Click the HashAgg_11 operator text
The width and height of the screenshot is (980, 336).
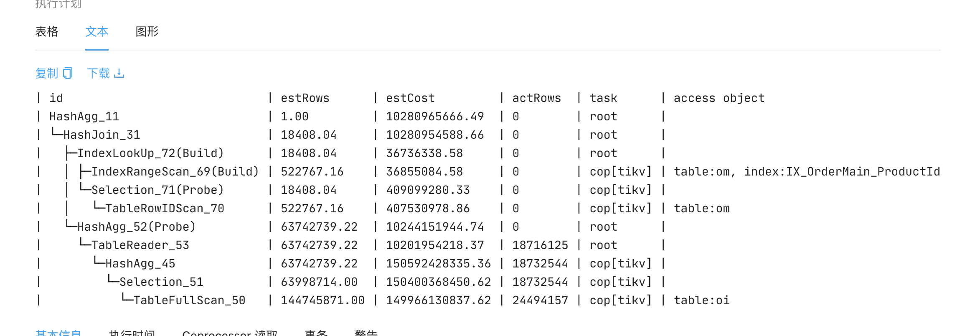click(84, 117)
